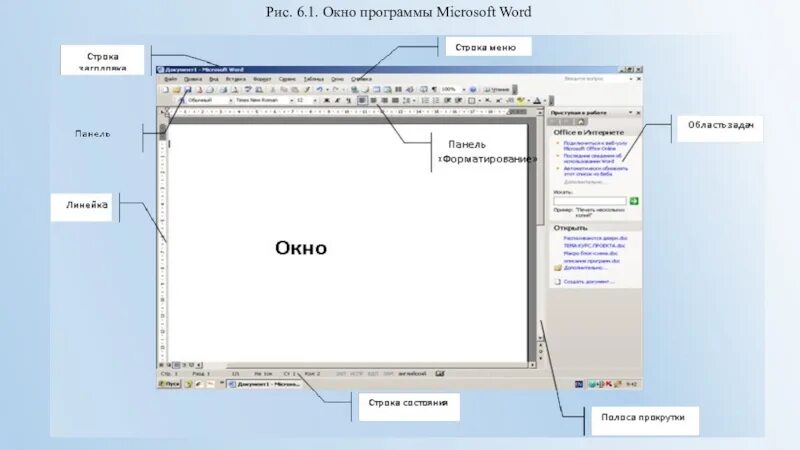Click the Чтение reading mode button
The width and height of the screenshot is (800, 450).
pyautogui.click(x=496, y=90)
